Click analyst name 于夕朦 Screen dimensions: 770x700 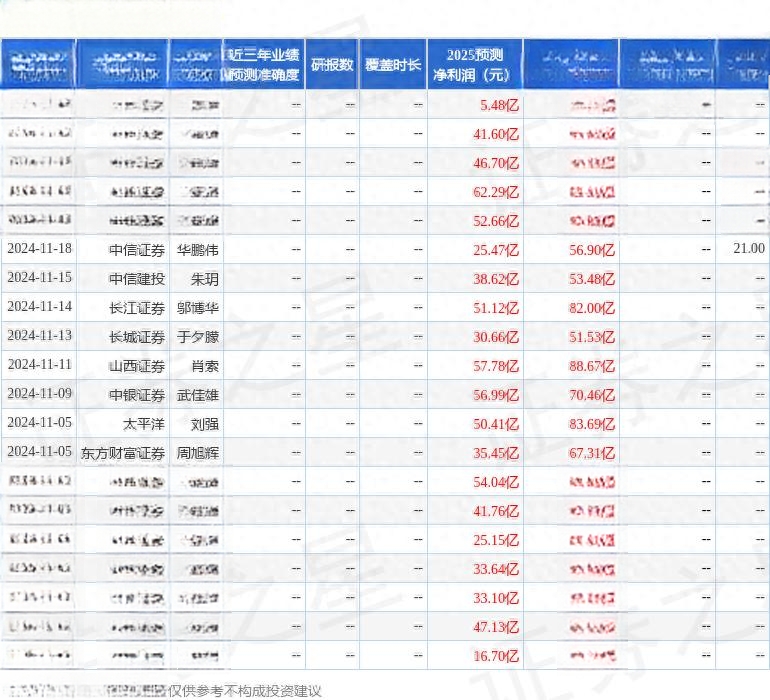pyautogui.click(x=198, y=337)
